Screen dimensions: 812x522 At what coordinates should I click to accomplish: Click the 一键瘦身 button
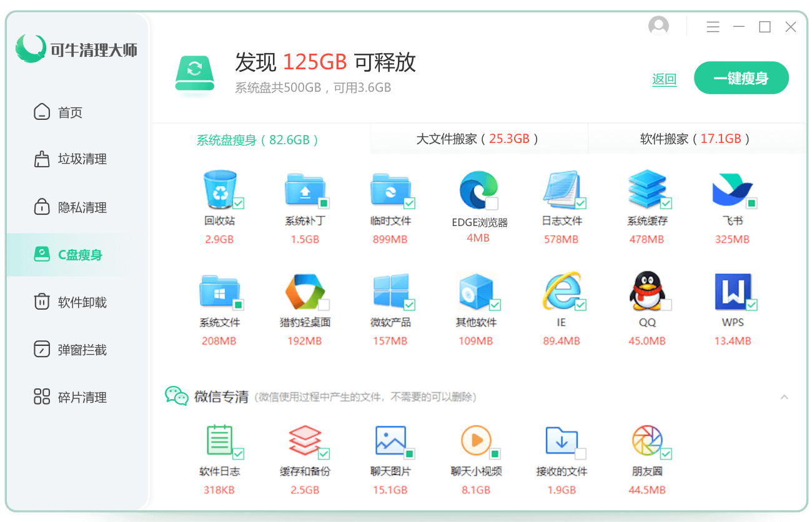741,78
